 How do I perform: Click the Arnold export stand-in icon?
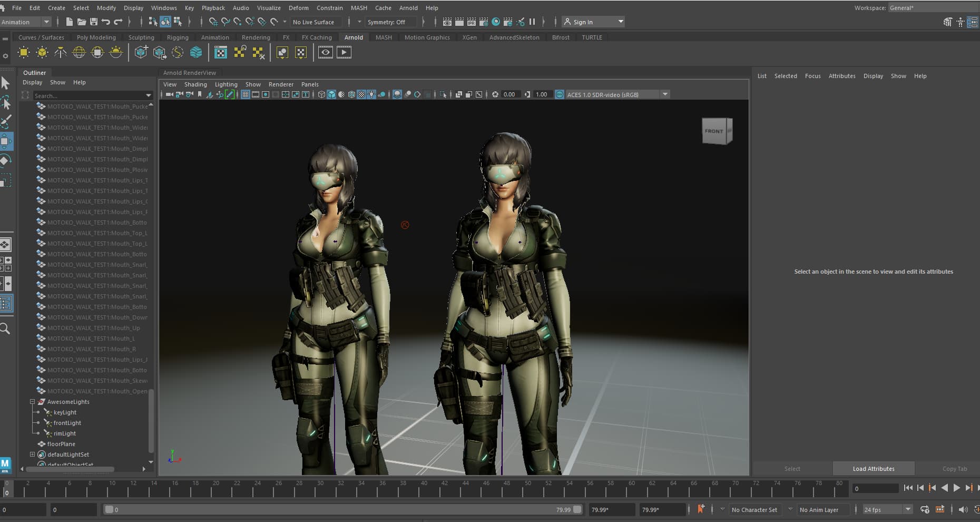[x=160, y=52]
